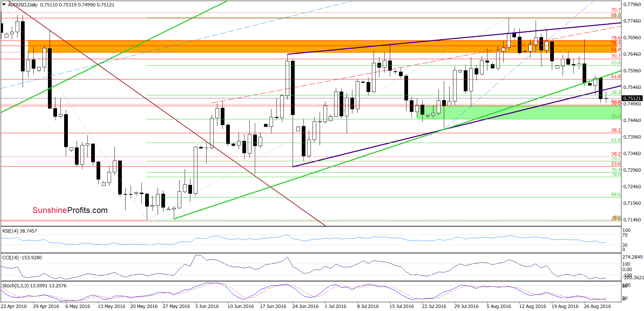Click the 6 May 2016 date label
The image size is (644, 311).
[78, 306]
